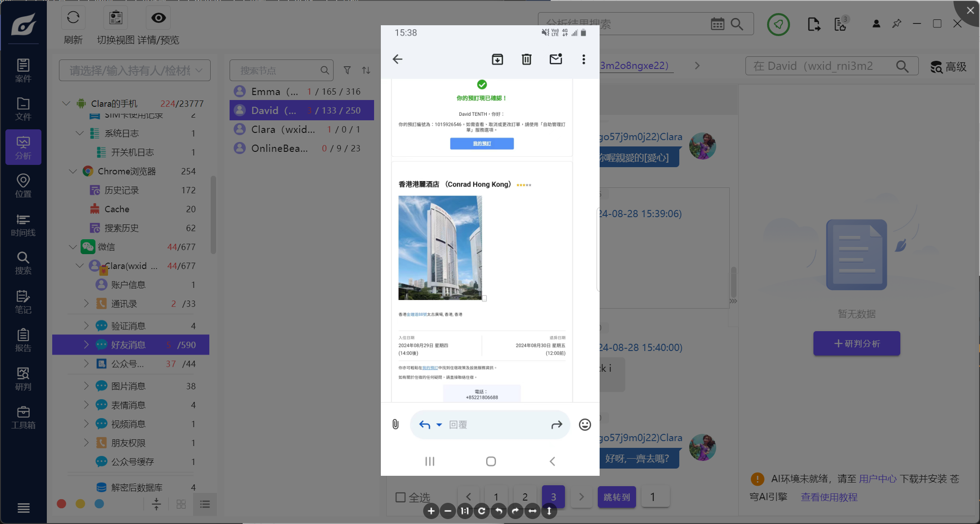This screenshot has height=524, width=980.
Task: Click the filter funnel icon
Action: tap(347, 70)
